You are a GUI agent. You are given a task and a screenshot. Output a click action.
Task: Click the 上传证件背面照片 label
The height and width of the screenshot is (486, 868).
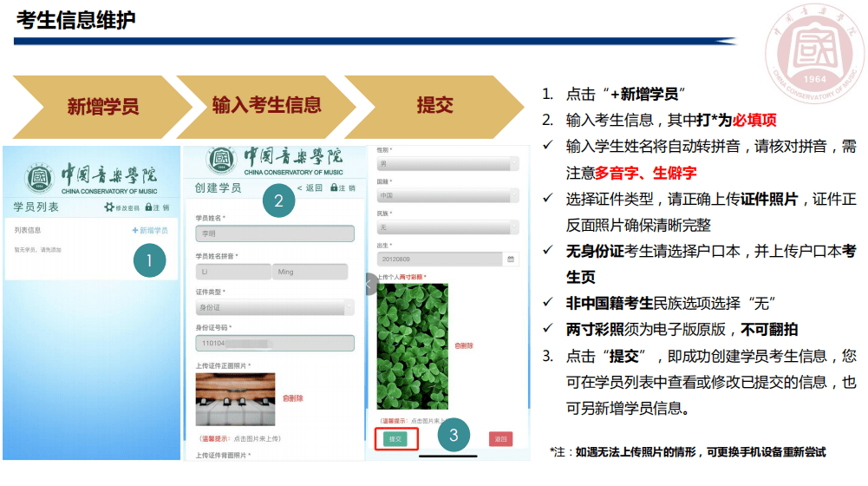click(223, 456)
